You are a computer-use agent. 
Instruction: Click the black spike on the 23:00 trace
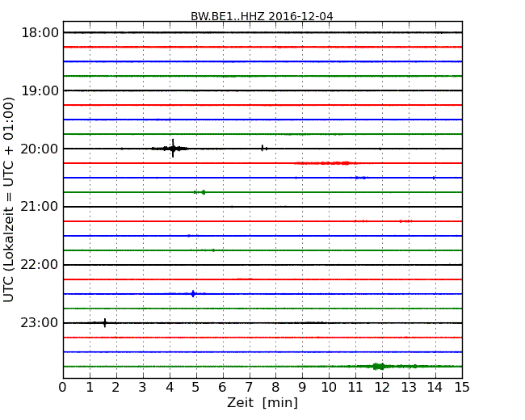tap(105, 323)
